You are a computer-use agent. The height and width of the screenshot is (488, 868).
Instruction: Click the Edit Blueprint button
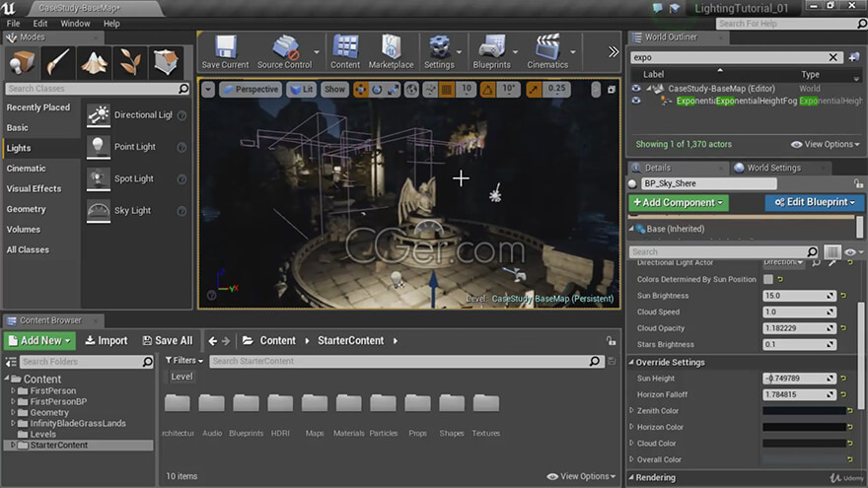point(815,202)
